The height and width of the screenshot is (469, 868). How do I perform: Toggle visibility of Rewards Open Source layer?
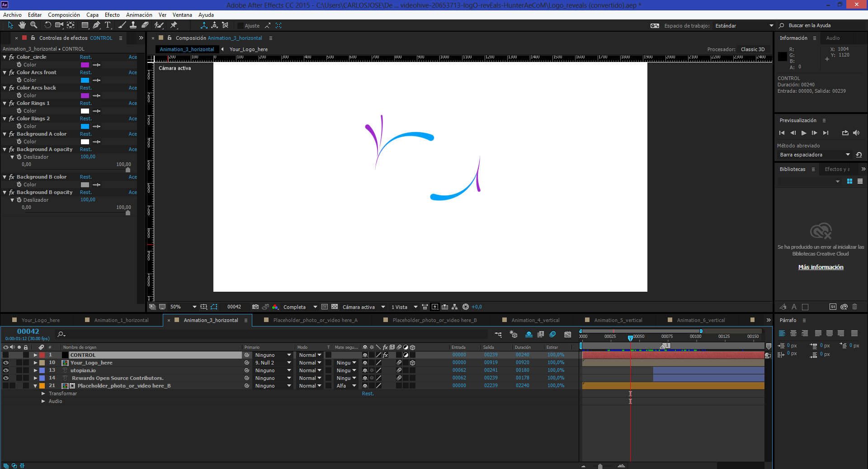(6, 378)
